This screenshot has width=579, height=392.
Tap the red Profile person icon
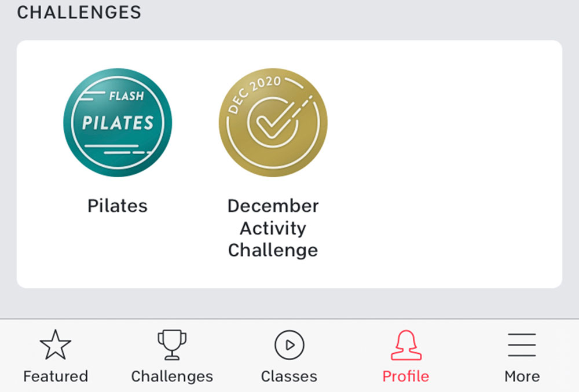coord(406,345)
